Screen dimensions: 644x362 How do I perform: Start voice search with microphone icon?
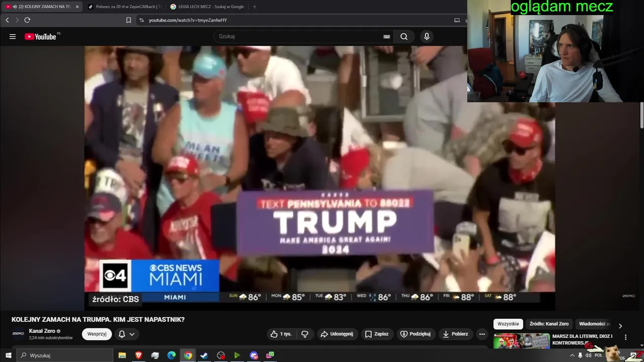click(x=427, y=36)
